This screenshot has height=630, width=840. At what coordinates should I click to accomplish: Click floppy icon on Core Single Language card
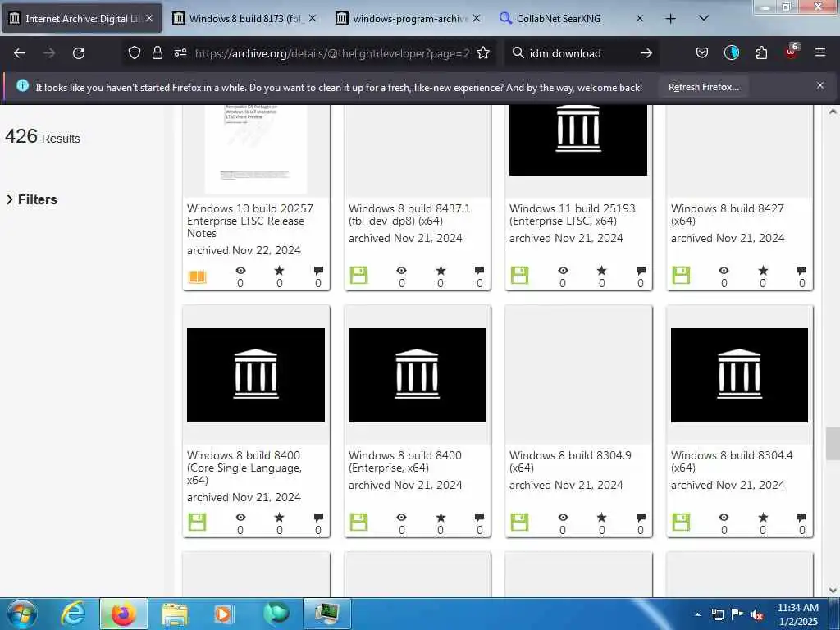(197, 522)
